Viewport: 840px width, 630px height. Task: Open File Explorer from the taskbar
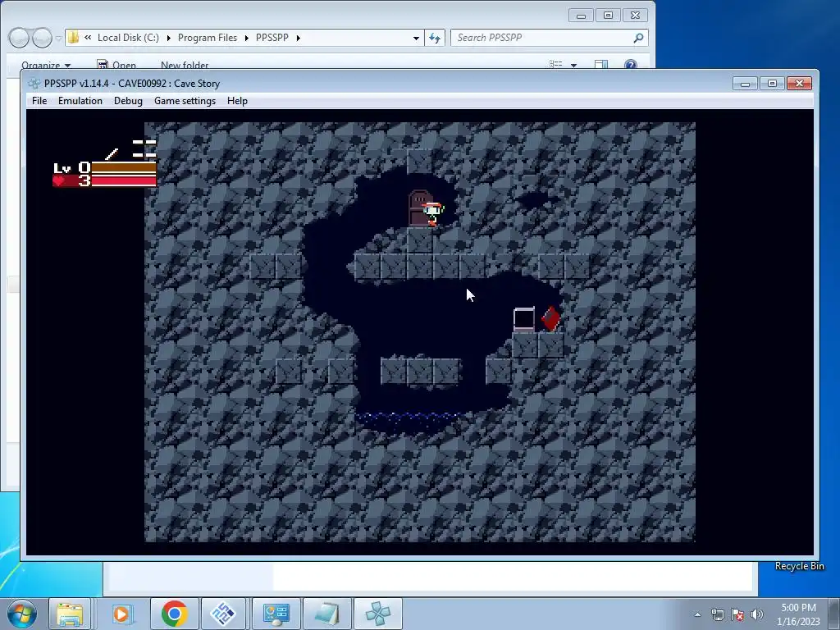click(71, 614)
